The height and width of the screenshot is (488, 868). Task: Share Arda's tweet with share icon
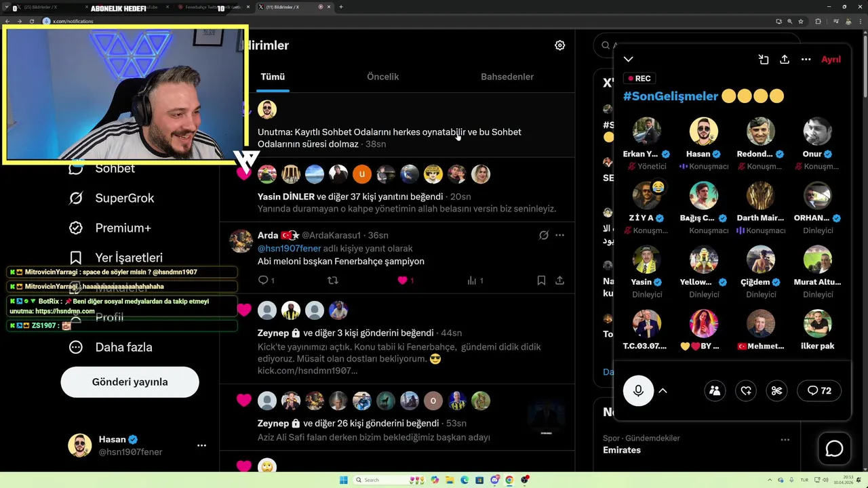click(559, 280)
